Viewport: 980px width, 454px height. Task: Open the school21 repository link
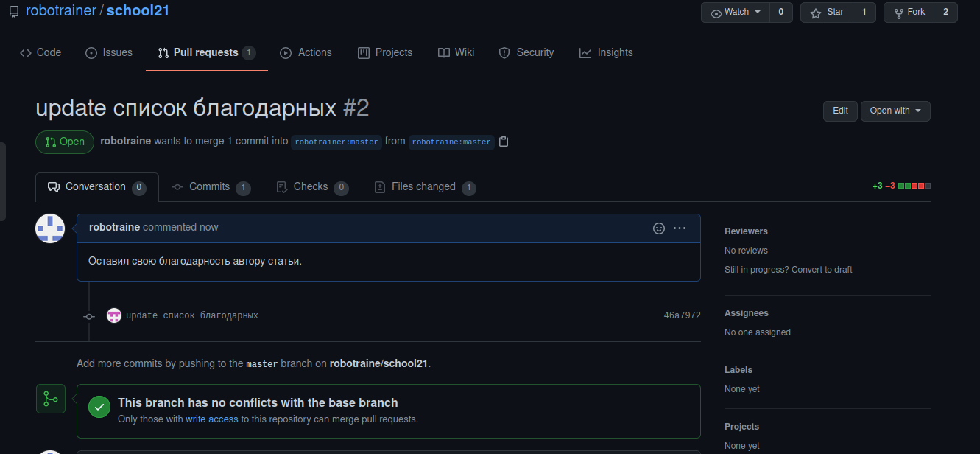pyautogui.click(x=138, y=11)
